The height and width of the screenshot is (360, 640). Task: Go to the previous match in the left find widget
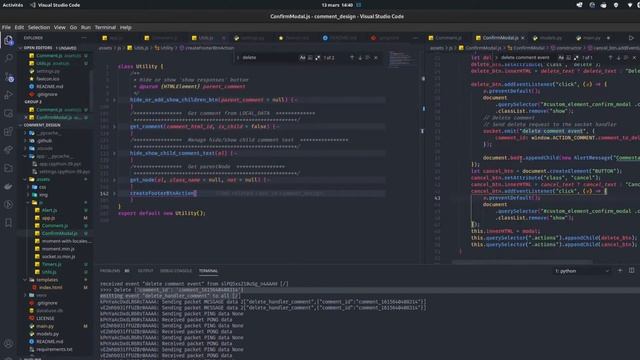[352, 58]
